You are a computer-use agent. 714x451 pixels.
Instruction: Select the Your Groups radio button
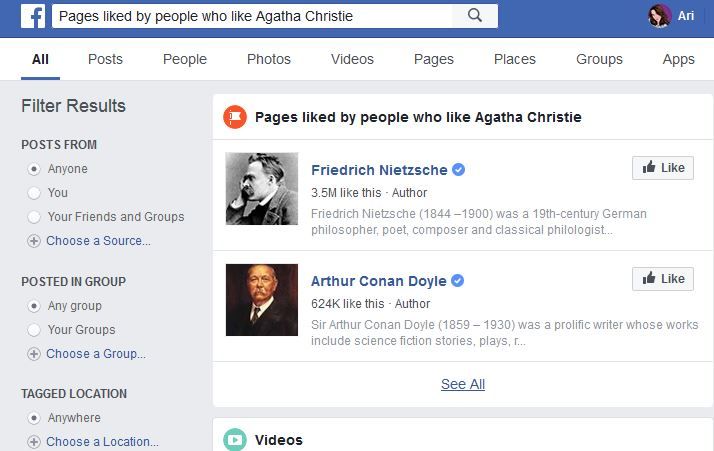pos(34,330)
